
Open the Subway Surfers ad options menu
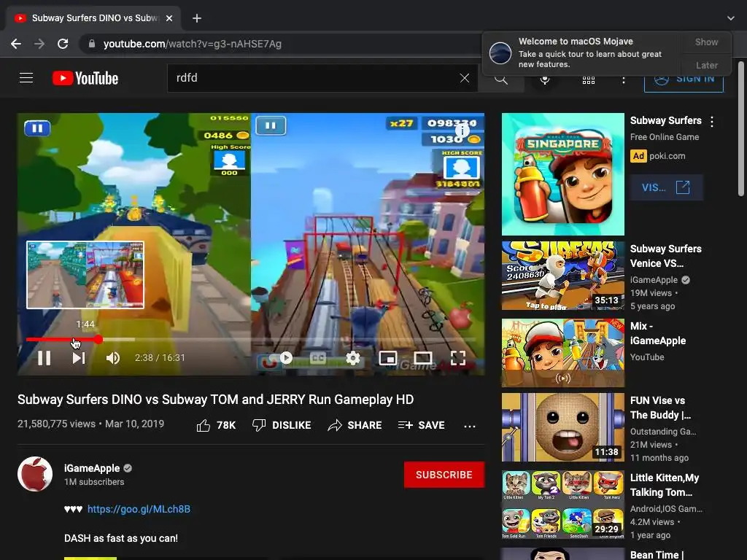click(x=712, y=122)
